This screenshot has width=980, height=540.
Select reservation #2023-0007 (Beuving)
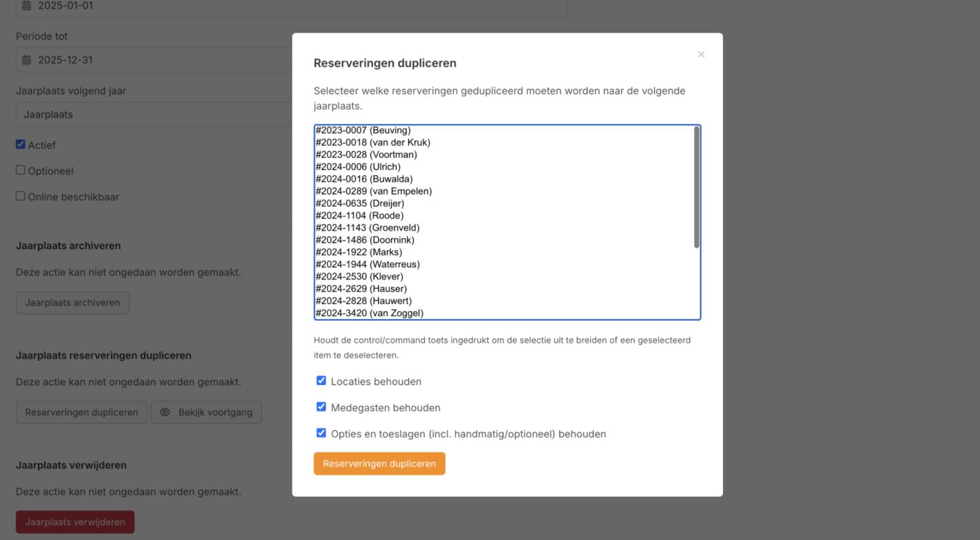(x=363, y=131)
